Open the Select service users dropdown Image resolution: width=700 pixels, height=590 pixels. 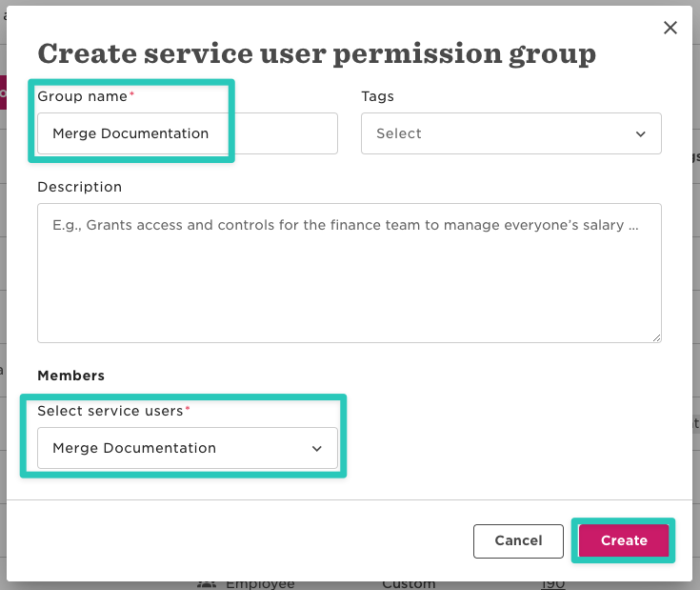pos(187,448)
